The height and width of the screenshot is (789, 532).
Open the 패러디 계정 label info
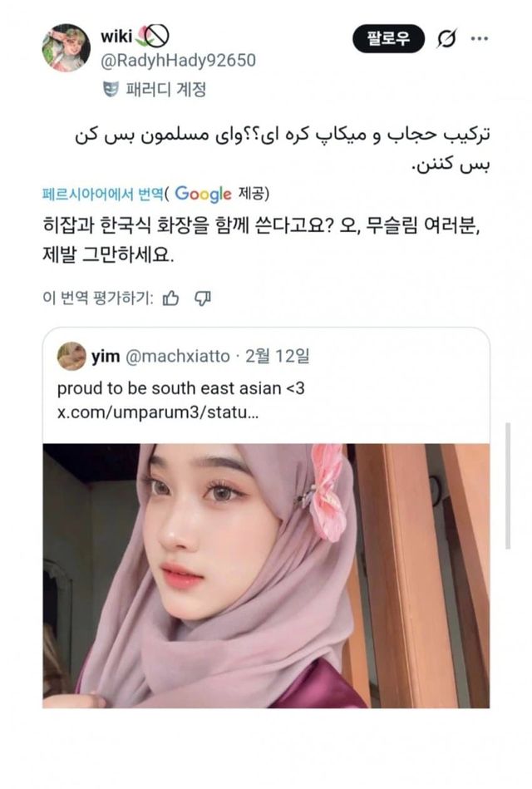[166, 90]
